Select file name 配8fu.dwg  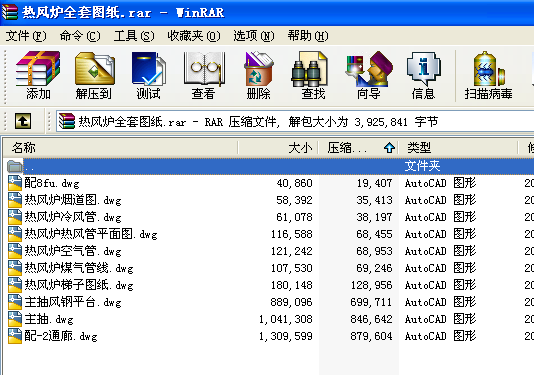pos(52,183)
